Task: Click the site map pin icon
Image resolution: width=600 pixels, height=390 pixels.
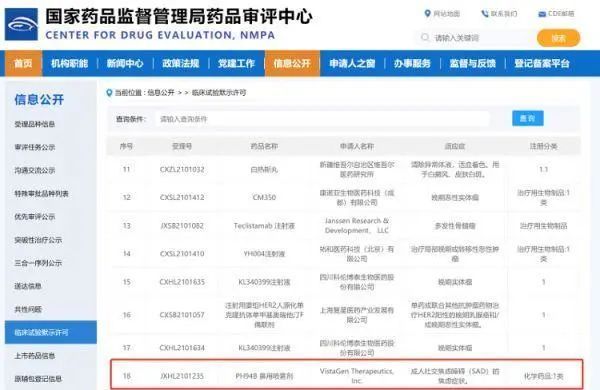Action: [x=427, y=14]
